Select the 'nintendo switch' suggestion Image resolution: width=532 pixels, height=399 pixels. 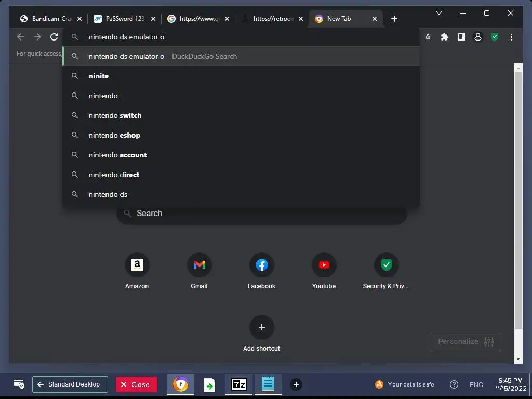click(x=241, y=115)
